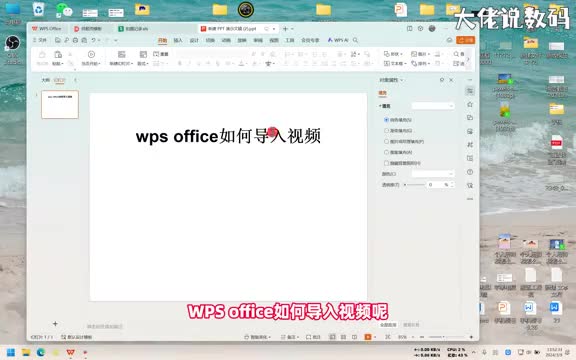This screenshot has height=360, width=576.
Task: Open File Explorer from the taskbar
Action: click(x=26, y=353)
